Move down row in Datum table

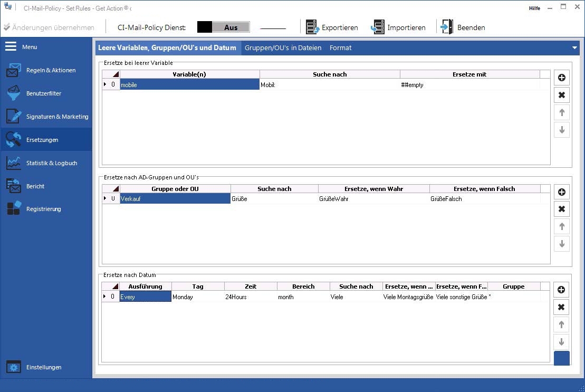click(561, 342)
